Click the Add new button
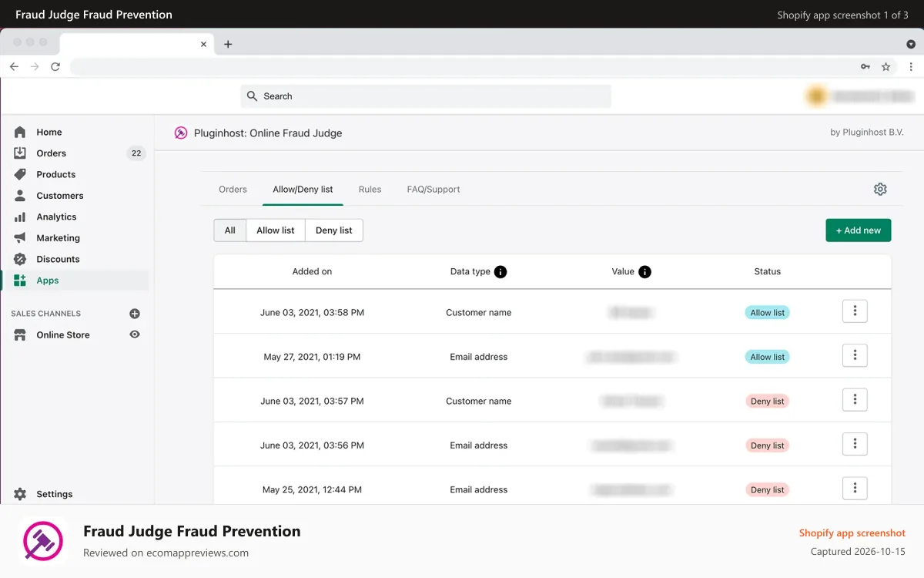This screenshot has height=578, width=924. click(x=859, y=230)
